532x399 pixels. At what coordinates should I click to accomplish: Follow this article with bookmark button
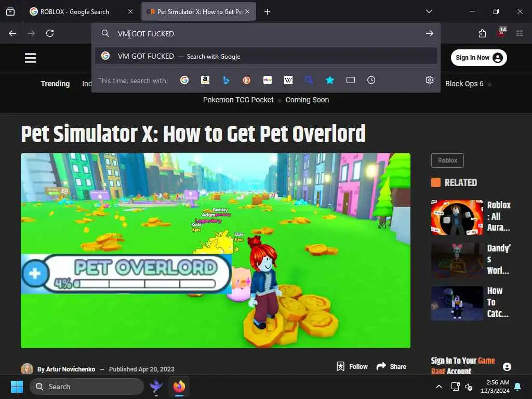(352, 366)
